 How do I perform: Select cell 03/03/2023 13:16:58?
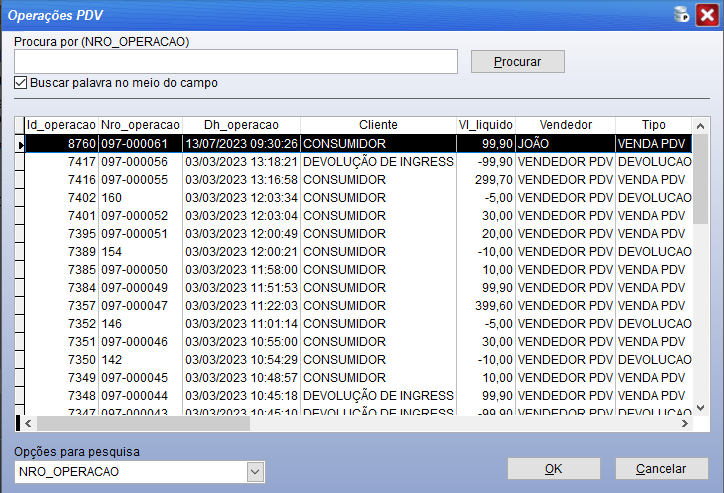click(x=241, y=180)
